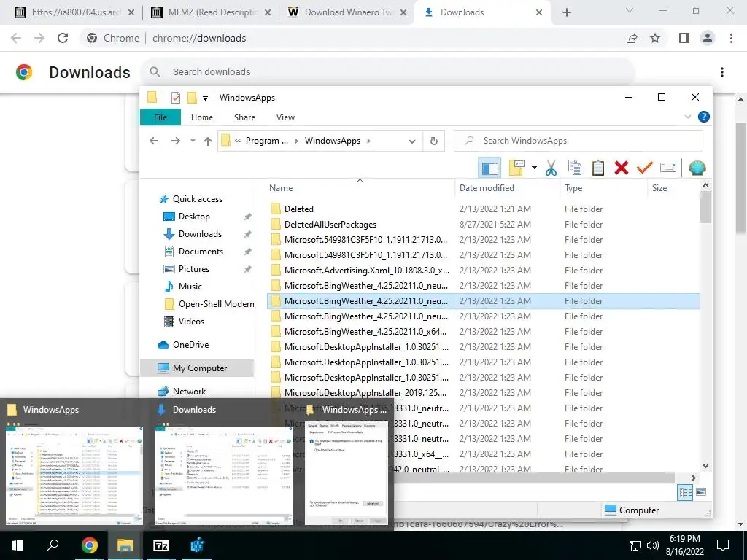The width and height of the screenshot is (747, 560).
Task: Open the View ribbon tab
Action: (285, 117)
